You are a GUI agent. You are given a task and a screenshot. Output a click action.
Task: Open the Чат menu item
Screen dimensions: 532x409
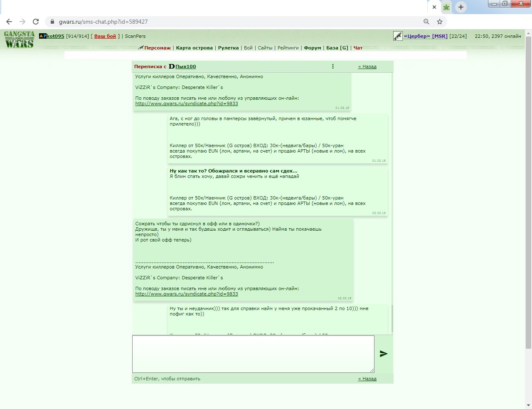click(358, 48)
